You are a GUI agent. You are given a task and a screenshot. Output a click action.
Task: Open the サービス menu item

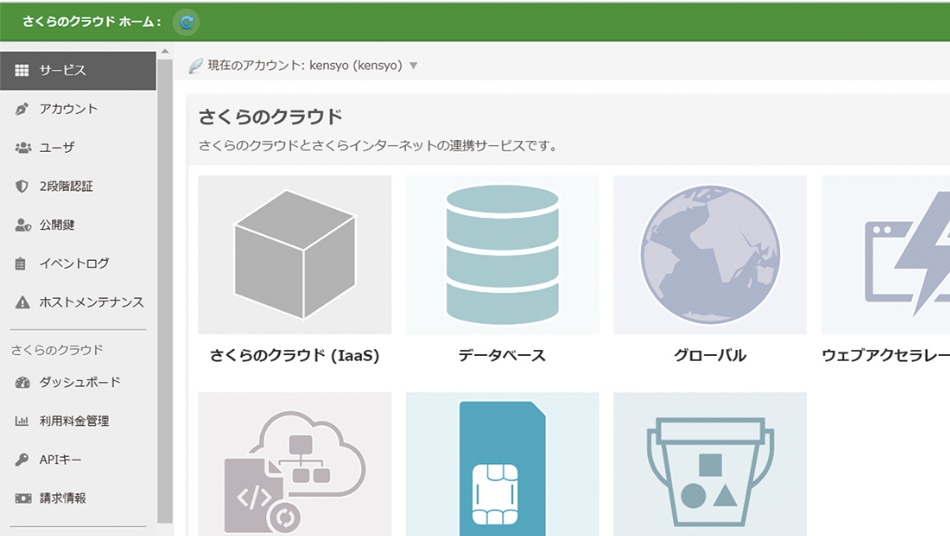[78, 70]
